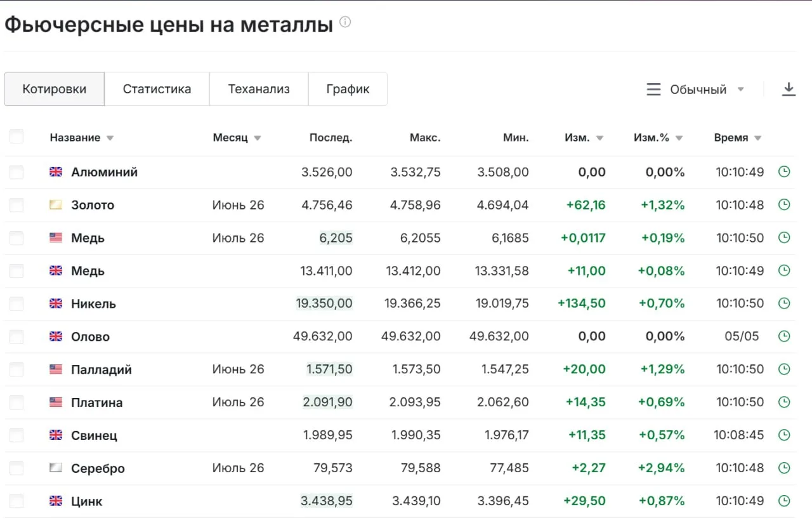
Task: Click the US flag icon beside Палладий
Action: [56, 369]
